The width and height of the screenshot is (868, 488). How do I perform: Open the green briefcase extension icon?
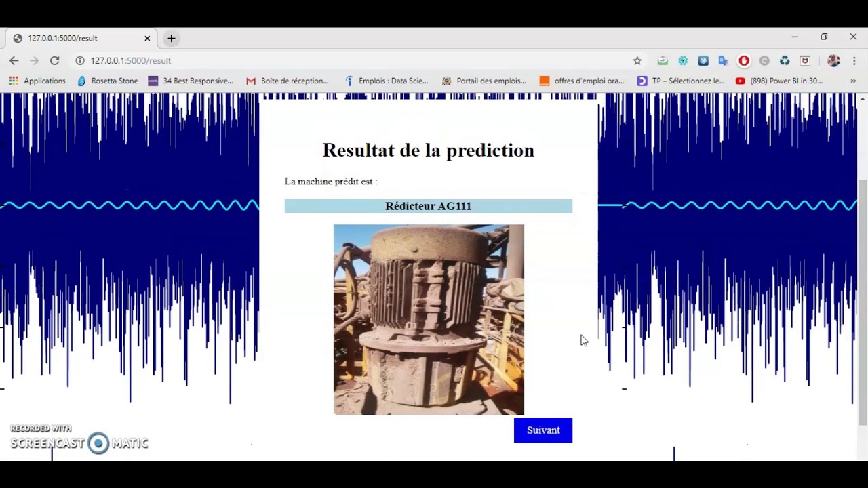click(x=663, y=60)
